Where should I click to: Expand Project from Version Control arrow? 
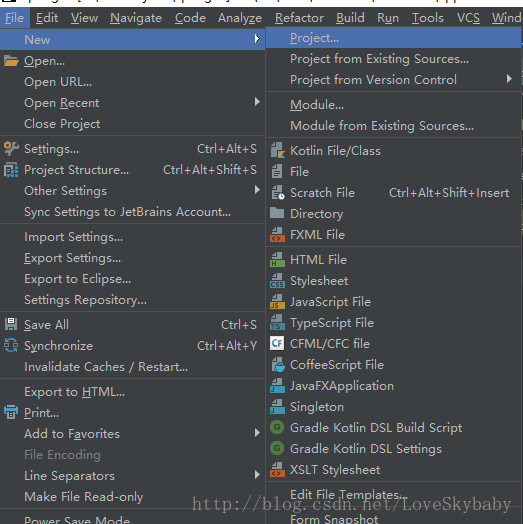pos(509,79)
